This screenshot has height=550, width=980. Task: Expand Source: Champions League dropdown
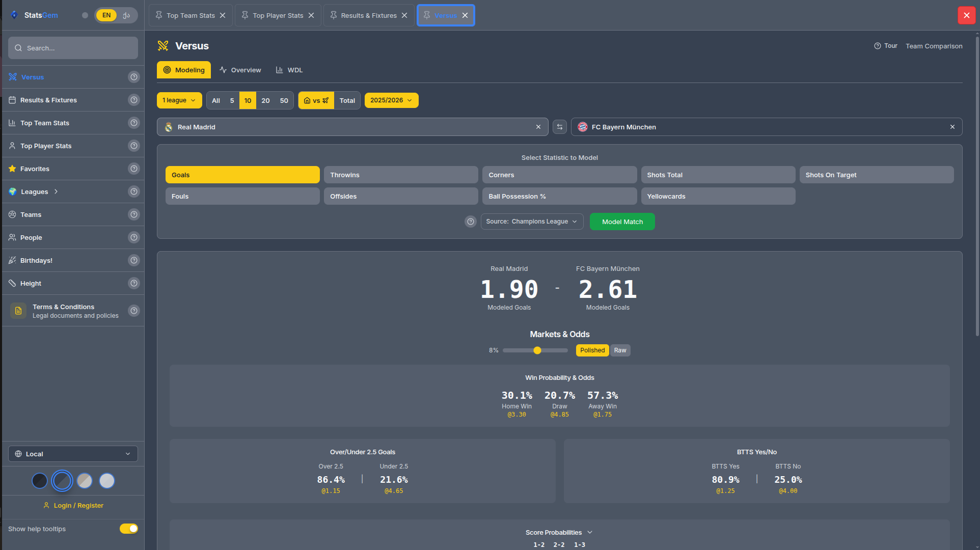tap(531, 222)
